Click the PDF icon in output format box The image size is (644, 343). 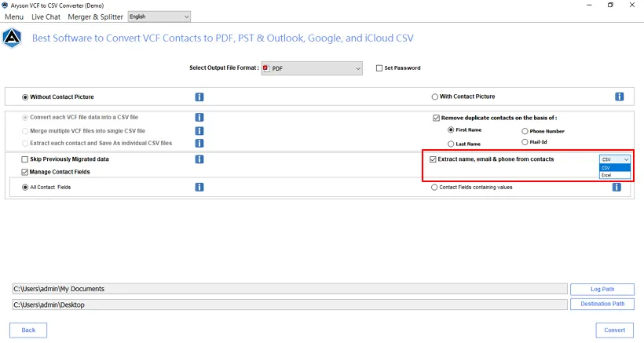point(265,68)
